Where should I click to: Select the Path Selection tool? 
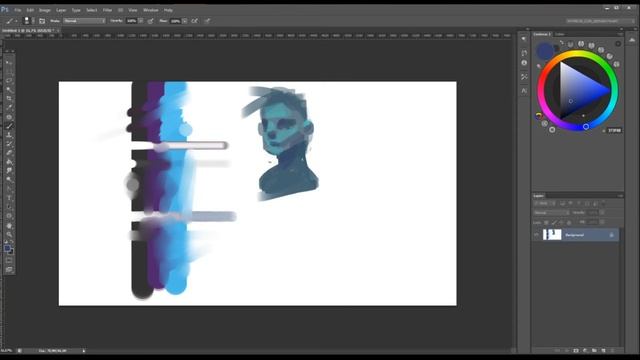point(9,207)
